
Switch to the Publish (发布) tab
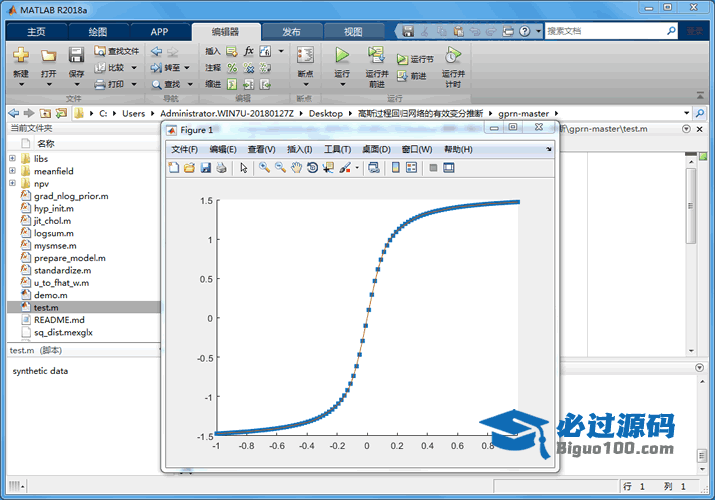tap(291, 31)
